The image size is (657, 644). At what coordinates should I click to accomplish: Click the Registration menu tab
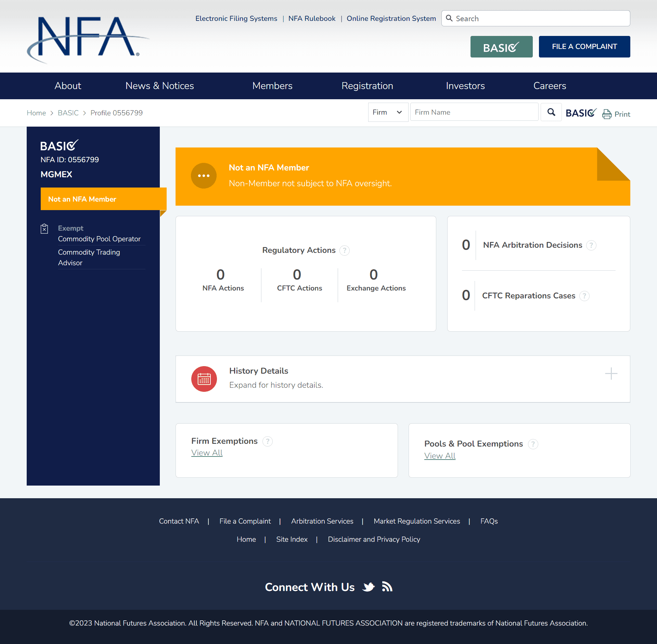[x=368, y=86]
